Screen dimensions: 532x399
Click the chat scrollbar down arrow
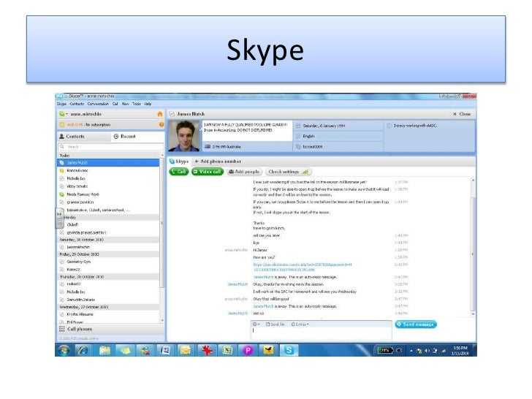point(473,314)
